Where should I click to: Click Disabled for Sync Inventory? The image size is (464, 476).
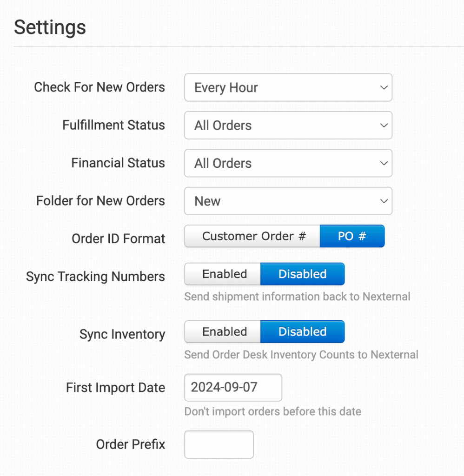[302, 332]
